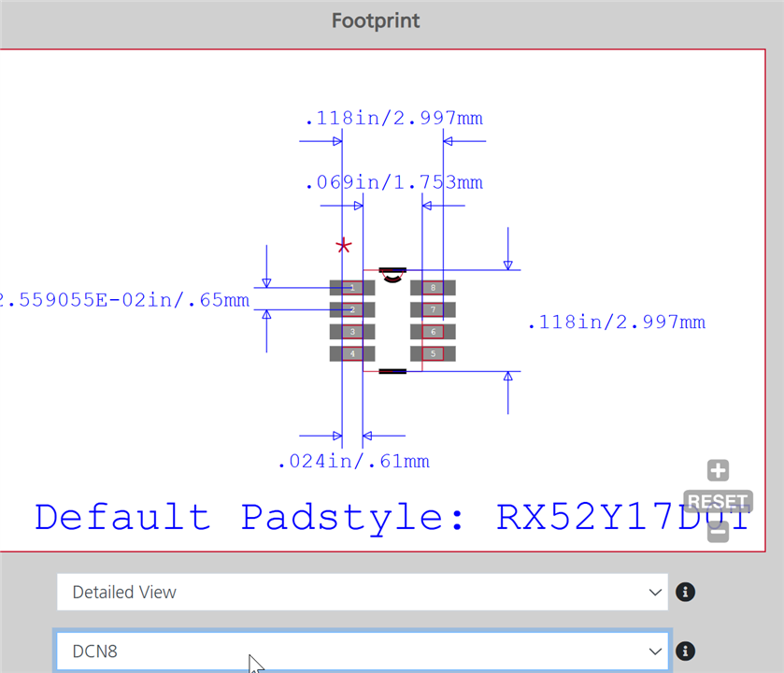This screenshot has width=784, height=673.
Task: Select pad 4 on the footprint
Action: click(x=352, y=353)
